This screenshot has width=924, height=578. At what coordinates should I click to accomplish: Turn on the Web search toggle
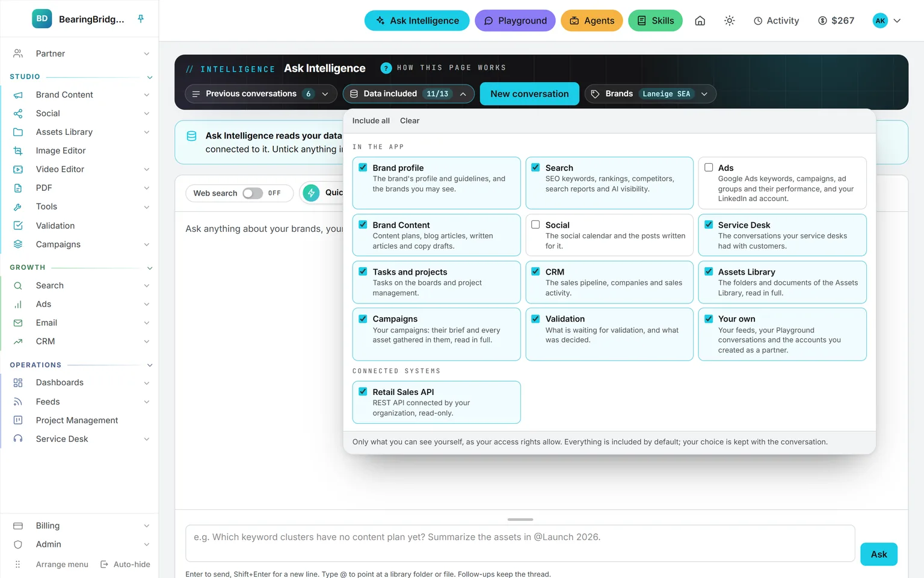pyautogui.click(x=253, y=193)
